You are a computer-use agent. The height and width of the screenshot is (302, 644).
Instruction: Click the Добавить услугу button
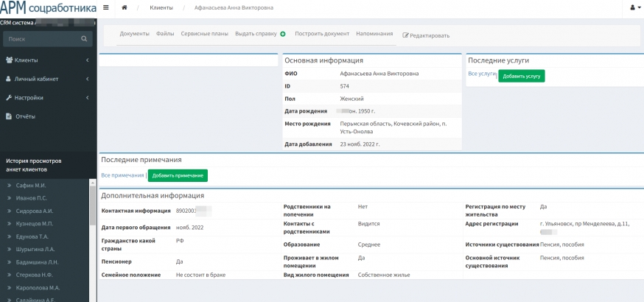tap(522, 77)
